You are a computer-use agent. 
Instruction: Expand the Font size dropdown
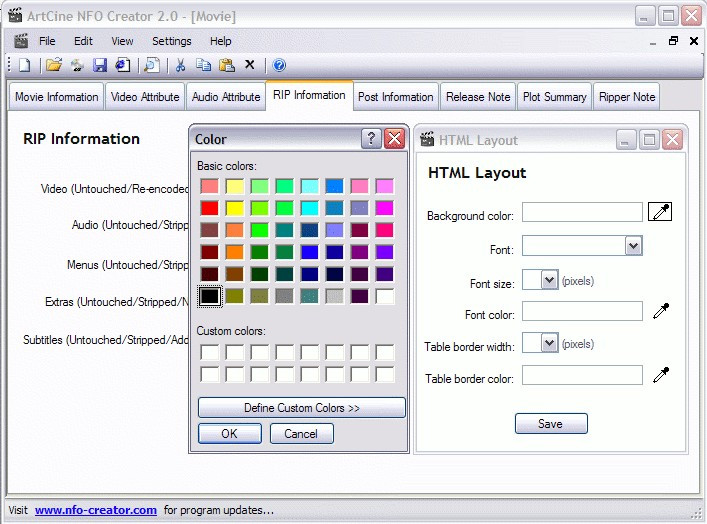tap(549, 280)
